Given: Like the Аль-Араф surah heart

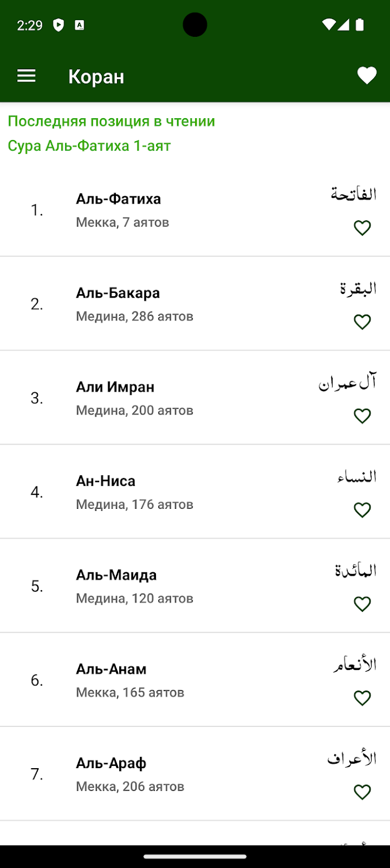Looking at the screenshot, I should click(x=363, y=792).
